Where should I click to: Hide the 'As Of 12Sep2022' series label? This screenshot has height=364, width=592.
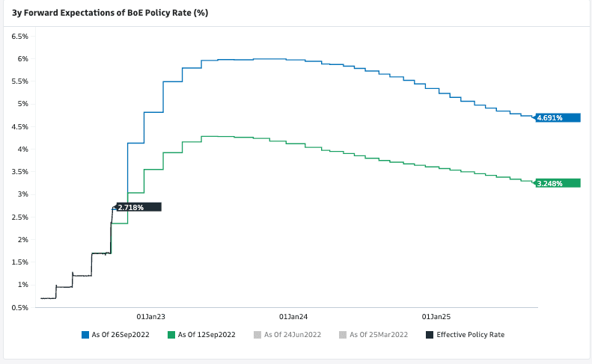[207, 334]
